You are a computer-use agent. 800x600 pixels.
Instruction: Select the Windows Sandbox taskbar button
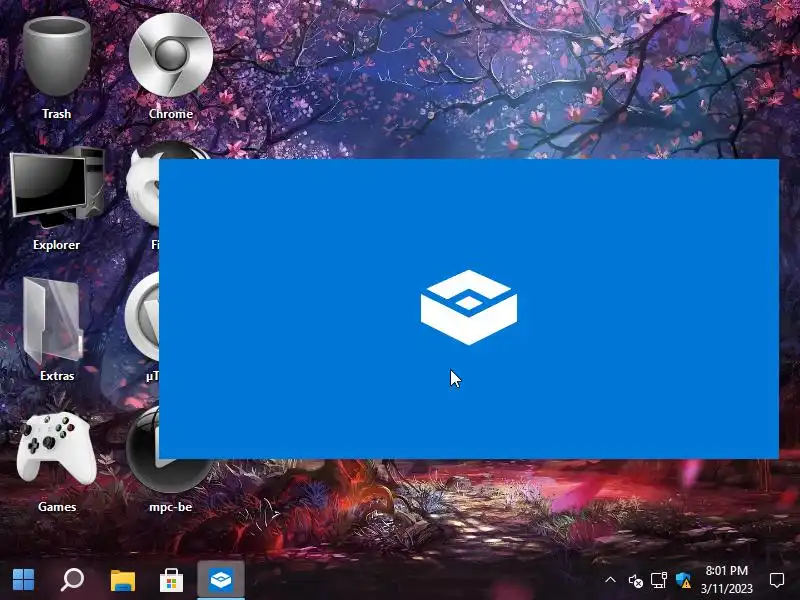(221, 580)
